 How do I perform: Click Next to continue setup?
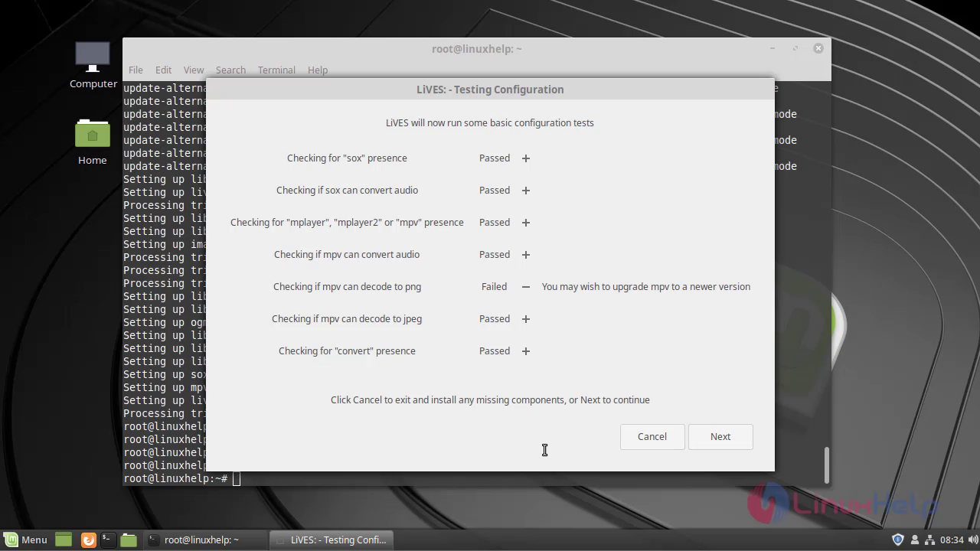[720, 437]
